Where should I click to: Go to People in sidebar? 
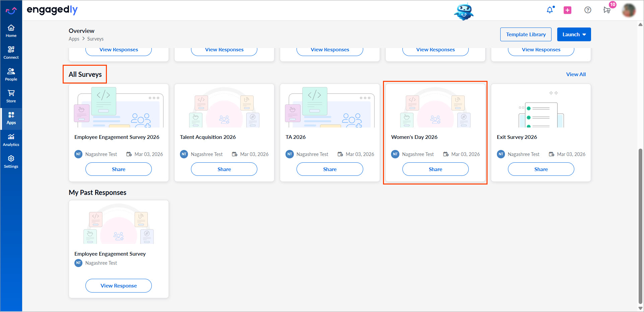pyautogui.click(x=11, y=74)
